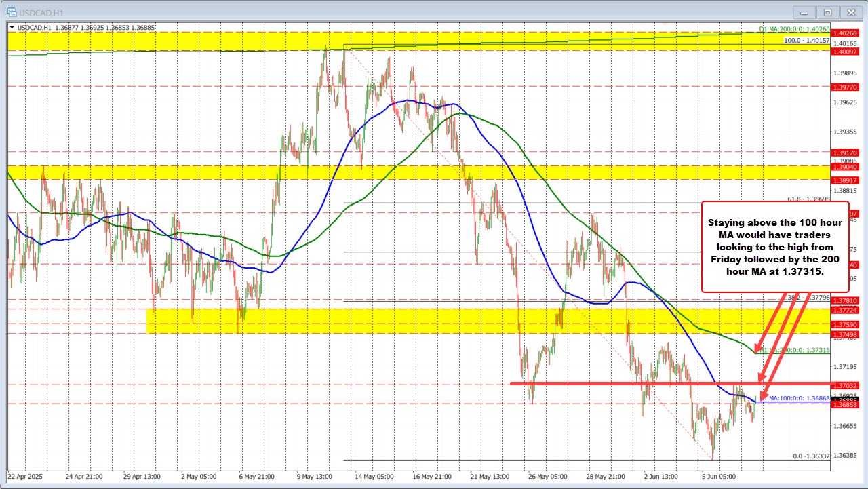Minimize the USDCAD.H1 chart window
This screenshot has height=489, width=868.
(x=804, y=12)
